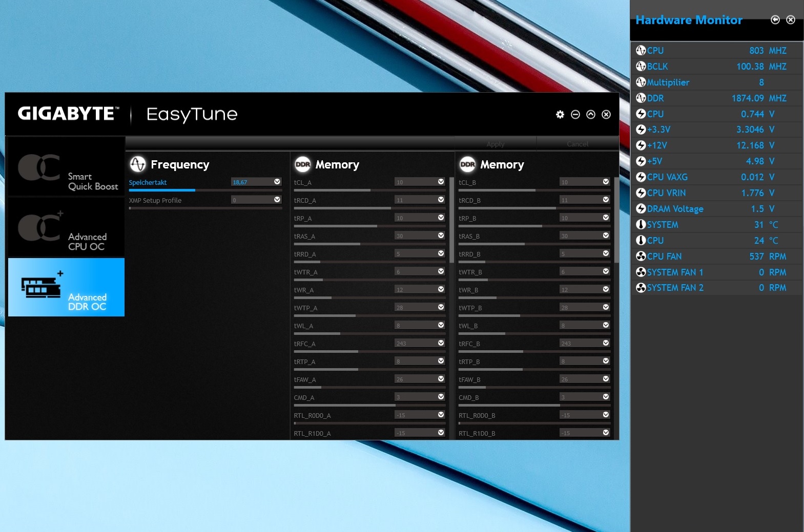Image resolution: width=804 pixels, height=532 pixels.
Task: Close the Hardware Monitor panel
Action: click(x=791, y=19)
